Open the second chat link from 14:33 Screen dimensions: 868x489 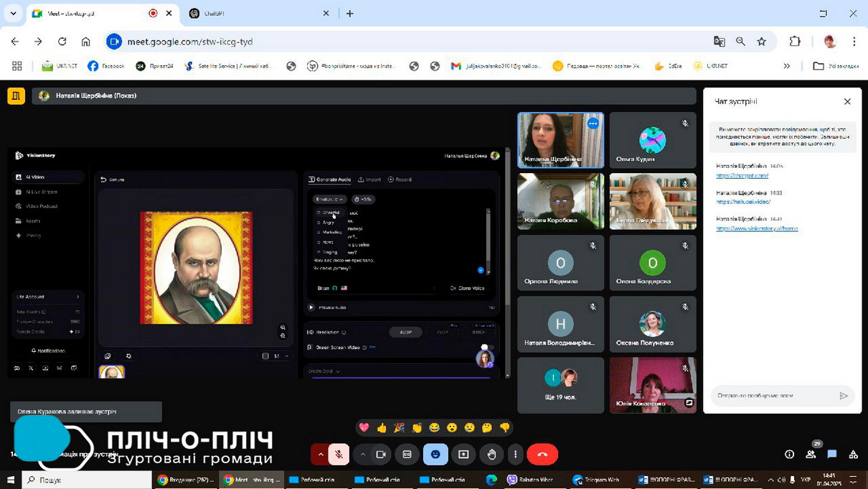(x=743, y=202)
